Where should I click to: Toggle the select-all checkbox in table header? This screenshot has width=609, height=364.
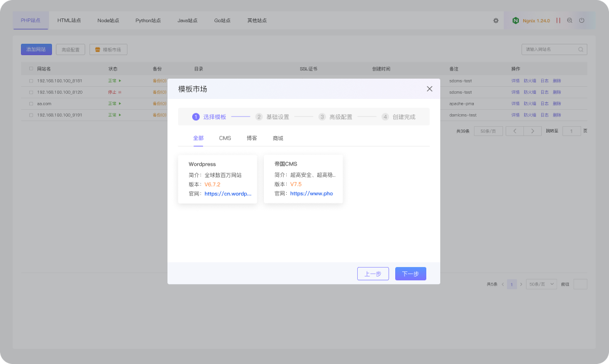point(31,68)
